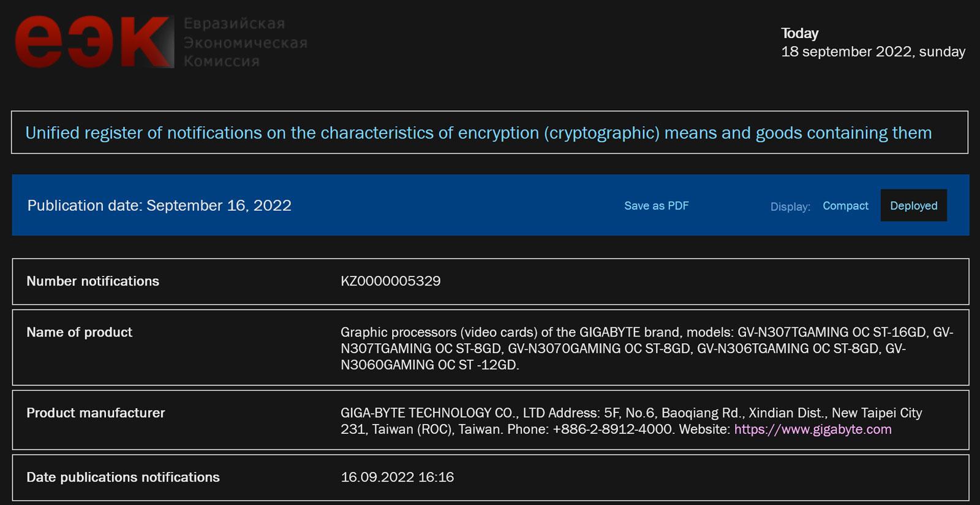Click the Publication date September 16, 2022 text
Image resolution: width=980 pixels, height=505 pixels.
pos(159,205)
